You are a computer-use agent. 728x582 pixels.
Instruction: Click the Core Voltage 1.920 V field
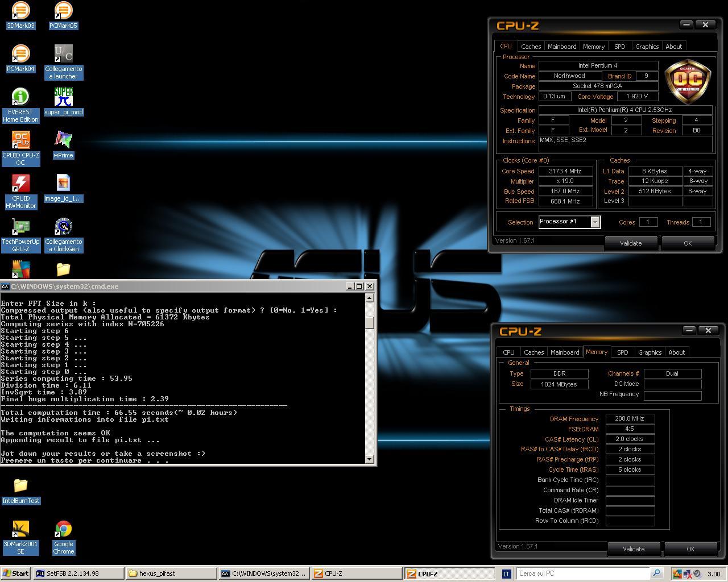[637, 97]
